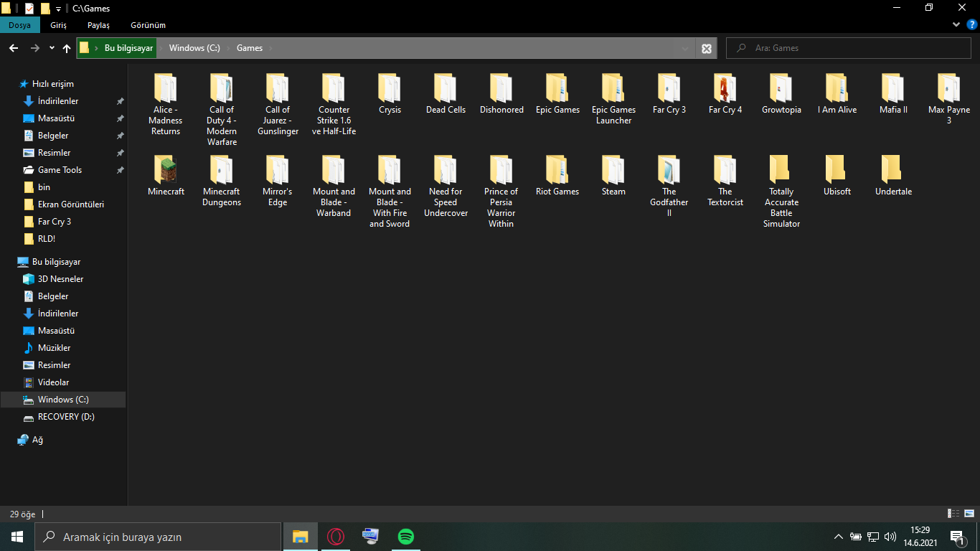Select the Alice - Madness Returns folder

click(166, 104)
